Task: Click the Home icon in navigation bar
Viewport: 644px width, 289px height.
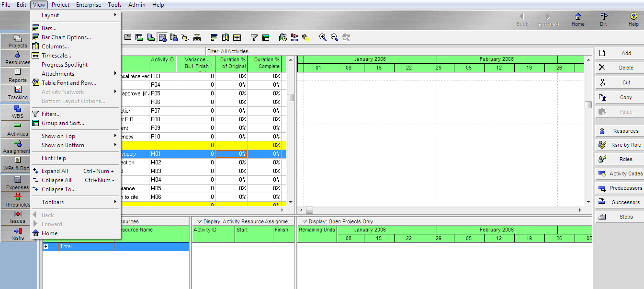Action: (x=578, y=19)
